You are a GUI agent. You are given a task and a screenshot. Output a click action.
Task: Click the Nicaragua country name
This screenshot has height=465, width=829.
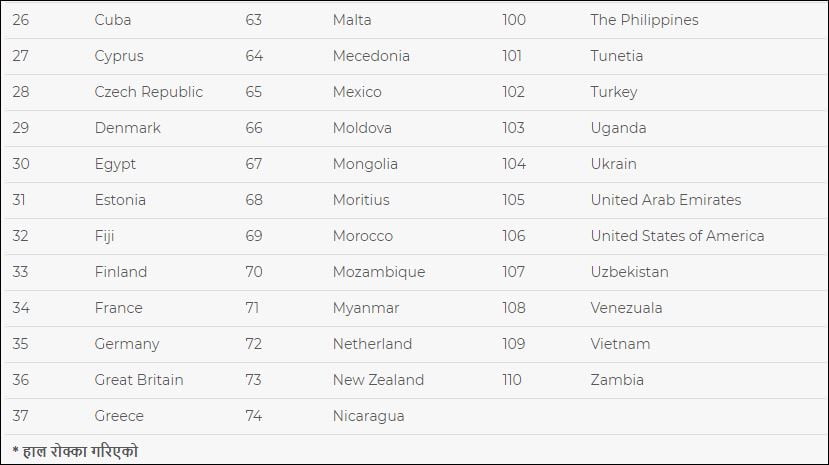click(368, 416)
